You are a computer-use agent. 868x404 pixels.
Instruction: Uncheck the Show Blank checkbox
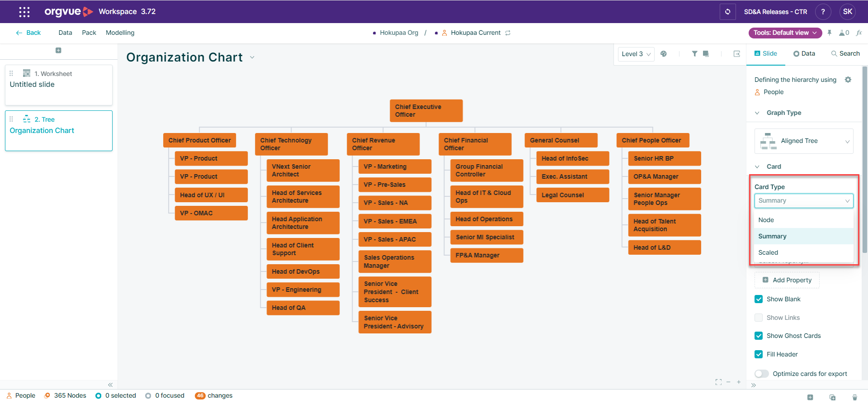click(759, 299)
